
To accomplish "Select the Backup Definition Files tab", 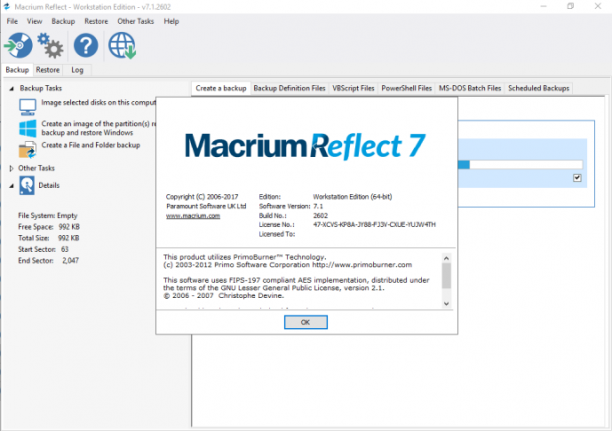I will [289, 88].
